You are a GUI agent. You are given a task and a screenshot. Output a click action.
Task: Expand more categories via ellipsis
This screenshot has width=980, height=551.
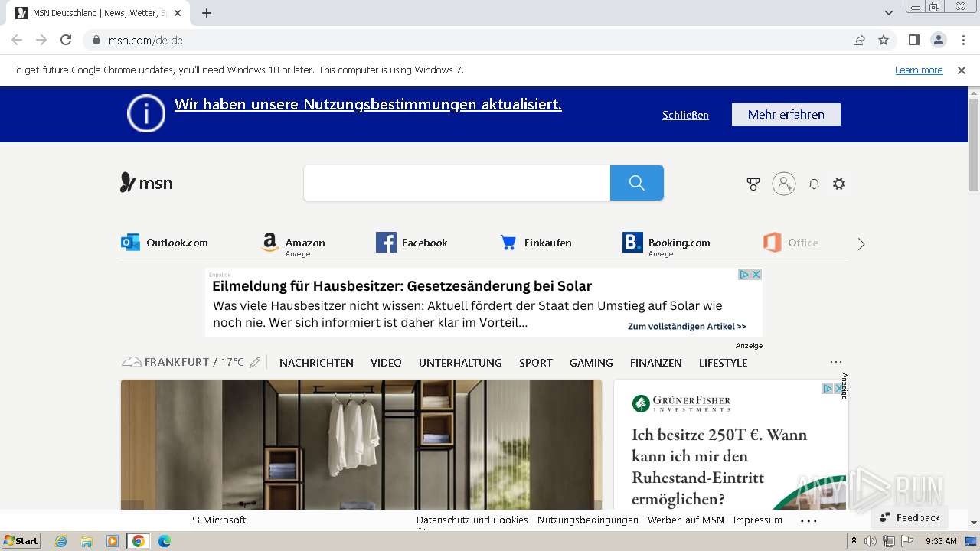click(x=836, y=362)
